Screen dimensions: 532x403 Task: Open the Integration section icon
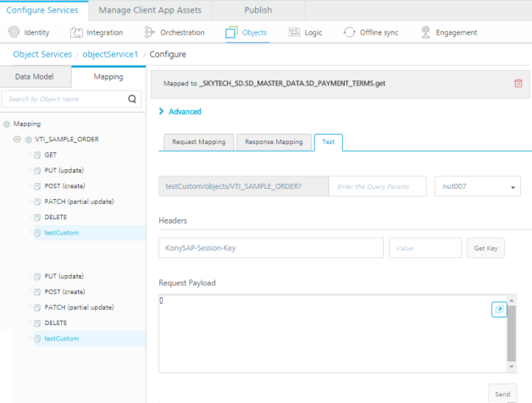click(x=77, y=33)
